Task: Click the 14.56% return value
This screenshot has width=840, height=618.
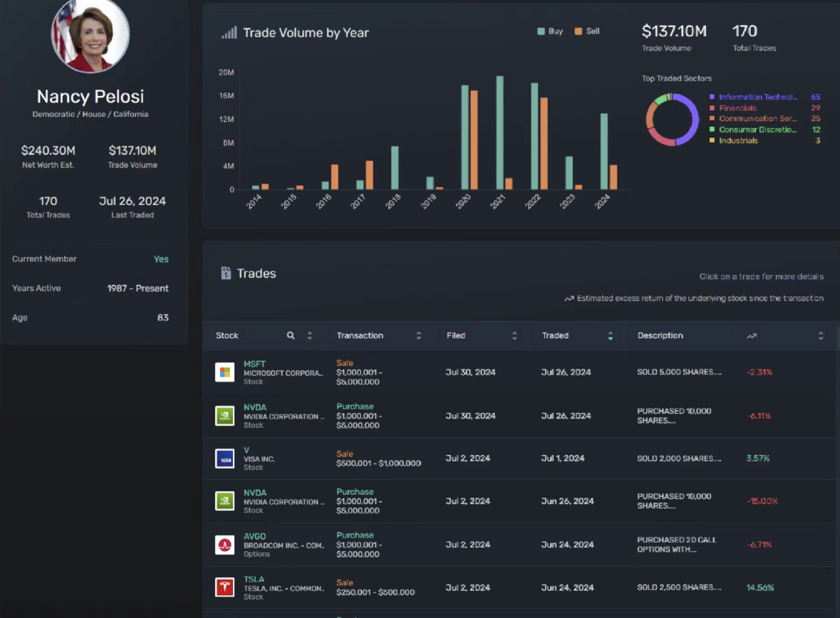Action: click(x=760, y=587)
